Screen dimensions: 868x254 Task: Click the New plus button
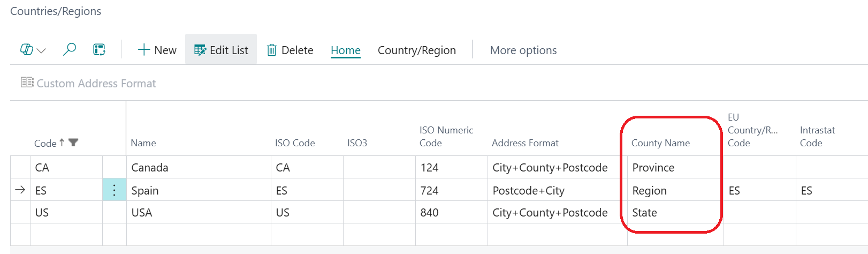(x=157, y=50)
